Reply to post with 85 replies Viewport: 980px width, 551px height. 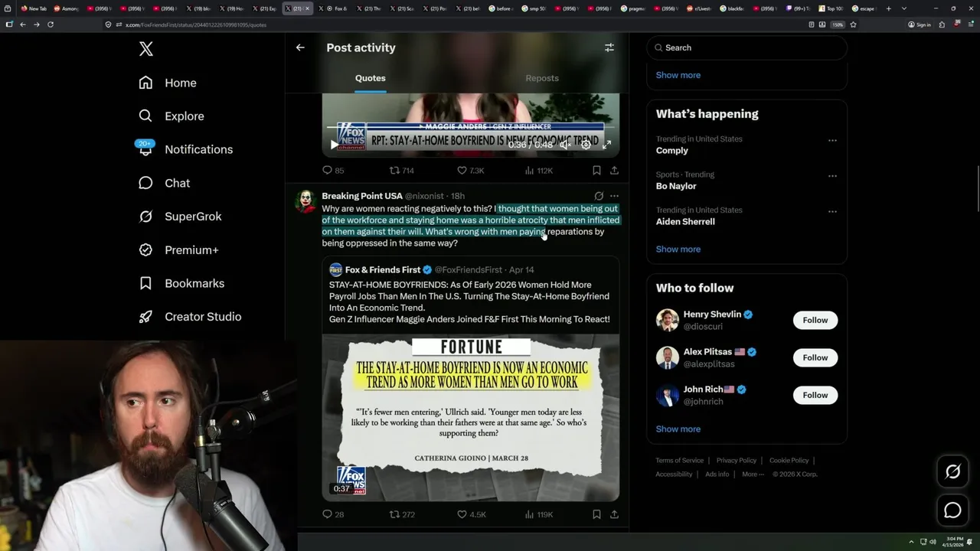coord(332,171)
